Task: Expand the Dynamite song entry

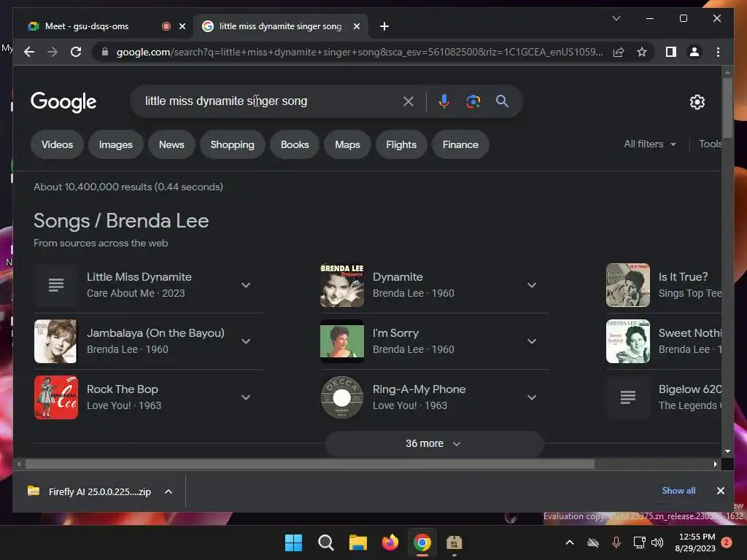Action: click(x=532, y=285)
